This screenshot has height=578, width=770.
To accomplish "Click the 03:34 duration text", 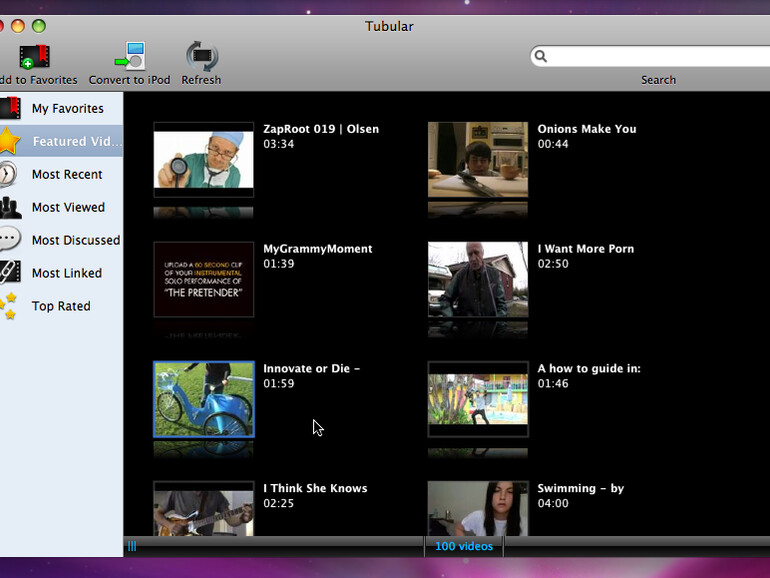I will coord(278,144).
